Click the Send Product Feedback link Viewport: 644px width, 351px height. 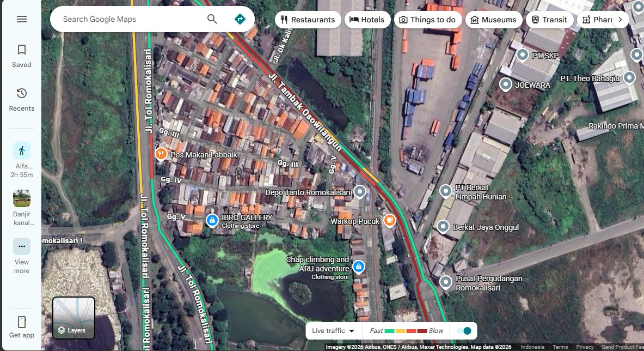(x=622, y=347)
